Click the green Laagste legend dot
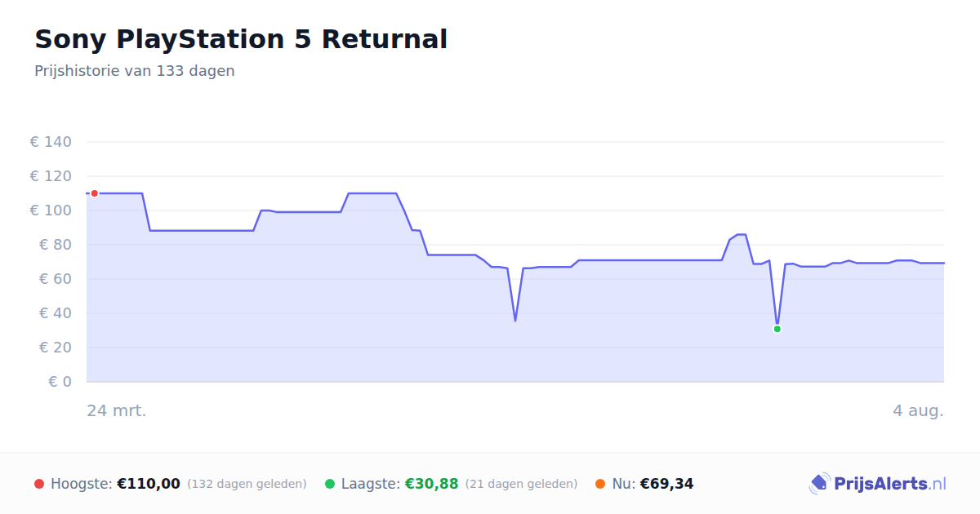Viewport: 980px width, 514px height. (330, 484)
